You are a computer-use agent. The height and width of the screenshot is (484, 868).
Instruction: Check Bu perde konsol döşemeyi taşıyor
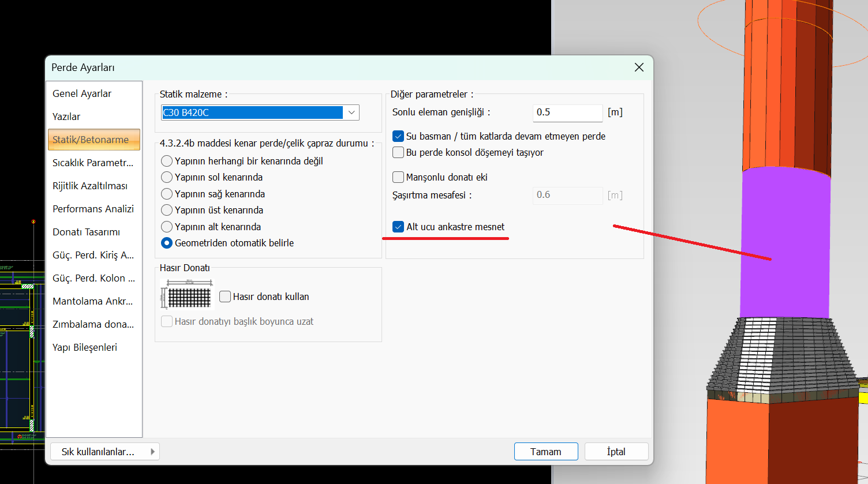[398, 152]
